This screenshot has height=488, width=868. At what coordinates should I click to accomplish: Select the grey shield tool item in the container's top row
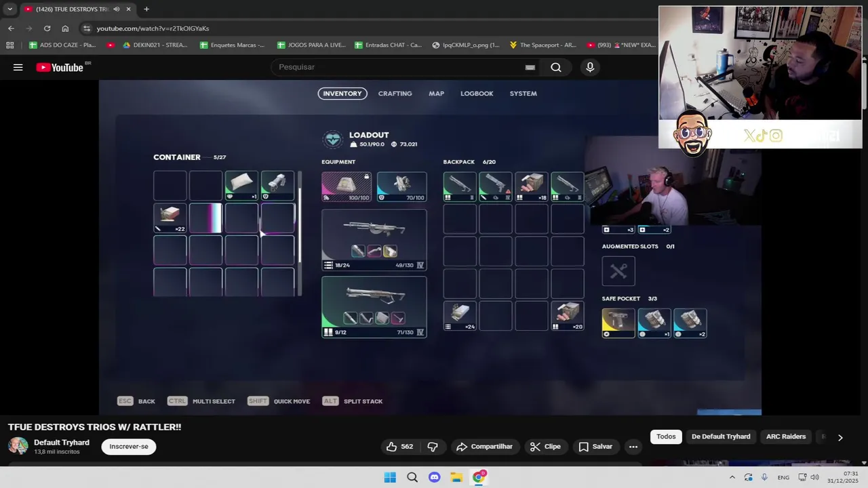[x=277, y=186]
